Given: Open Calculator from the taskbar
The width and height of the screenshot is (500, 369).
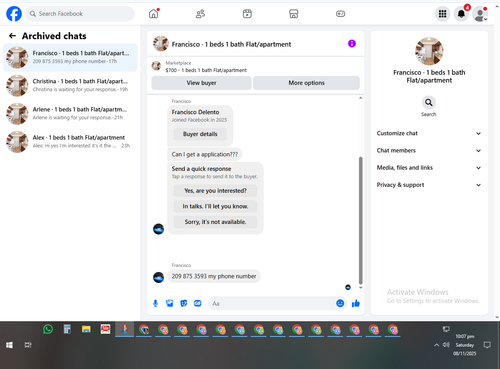Looking at the screenshot, I should (x=67, y=329).
